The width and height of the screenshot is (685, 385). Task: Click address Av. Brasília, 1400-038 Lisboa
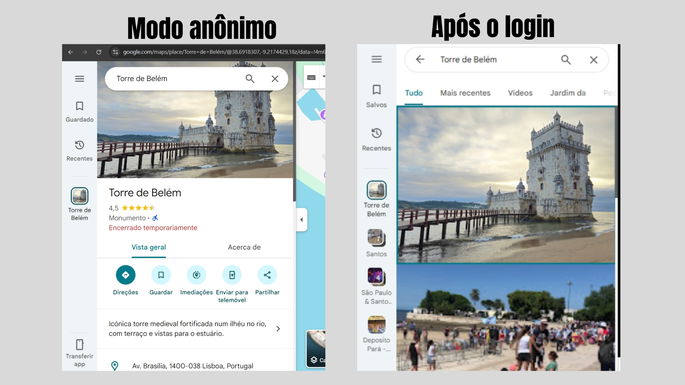click(x=193, y=366)
